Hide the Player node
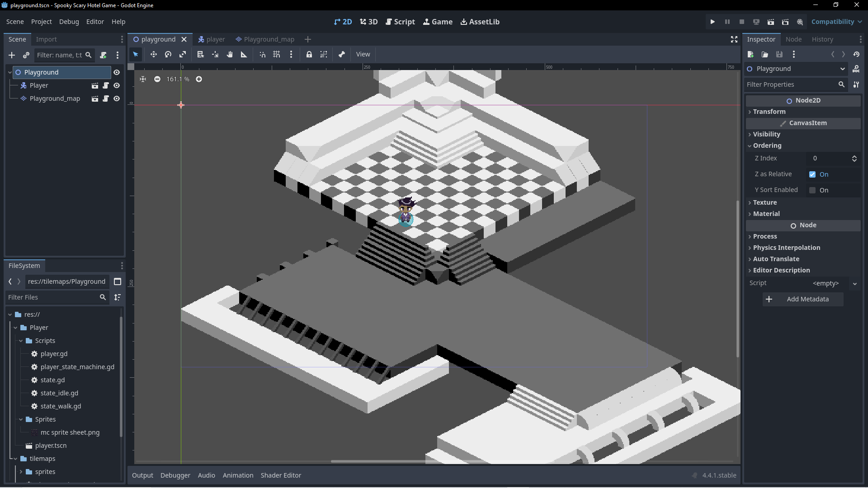Screen dimensions: 868x488 click(x=117, y=85)
